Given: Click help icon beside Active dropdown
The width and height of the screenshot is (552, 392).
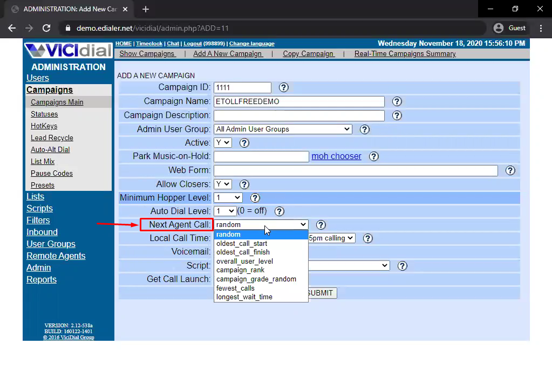Looking at the screenshot, I should (x=244, y=143).
